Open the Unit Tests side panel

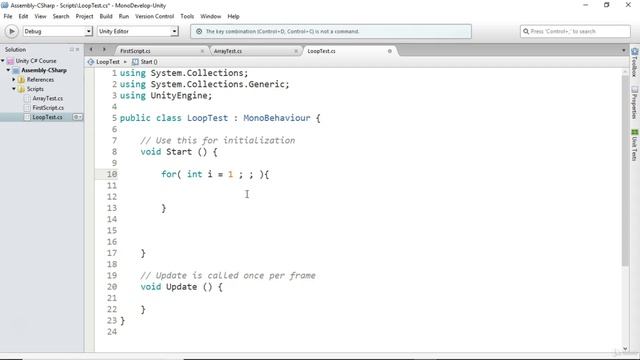634,145
